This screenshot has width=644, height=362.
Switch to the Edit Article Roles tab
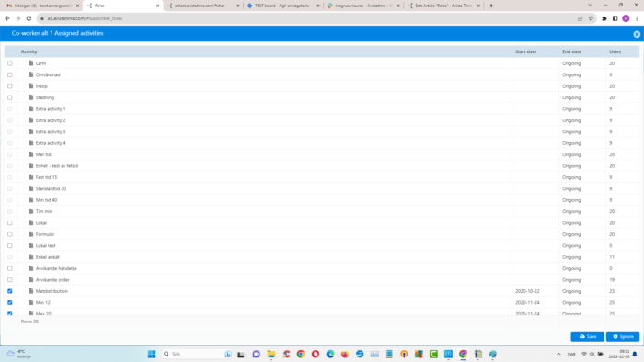click(443, 6)
